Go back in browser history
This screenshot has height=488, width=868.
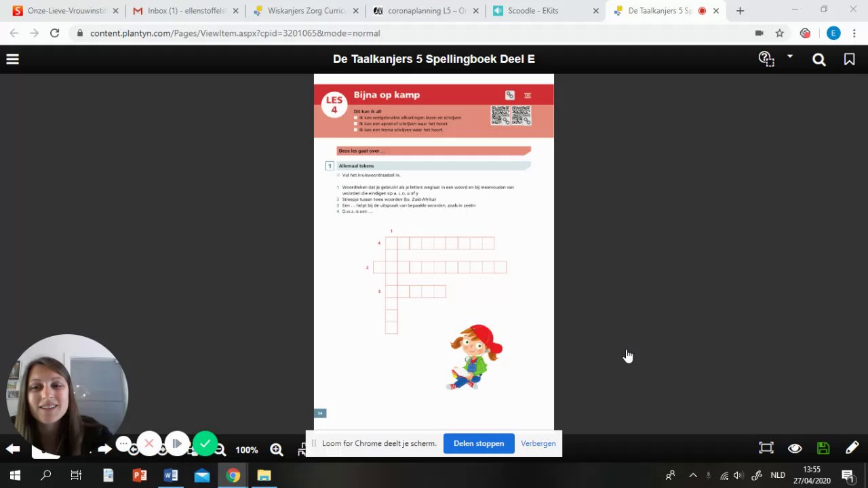(x=14, y=33)
